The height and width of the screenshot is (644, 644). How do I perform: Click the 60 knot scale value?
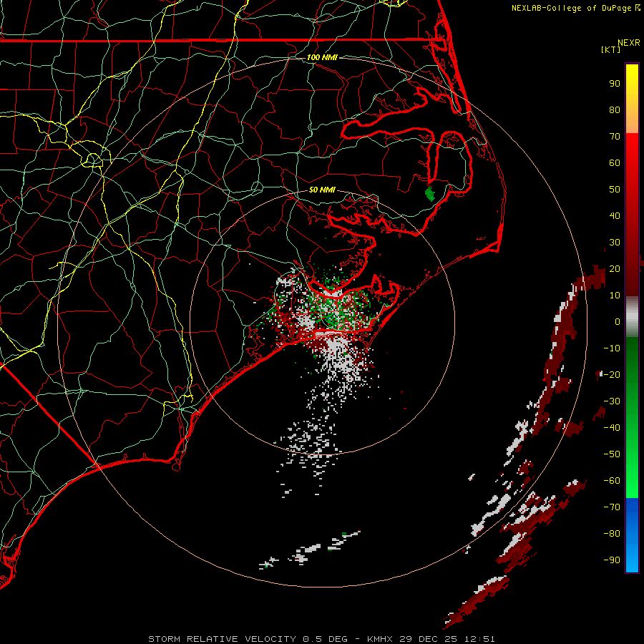[615, 162]
